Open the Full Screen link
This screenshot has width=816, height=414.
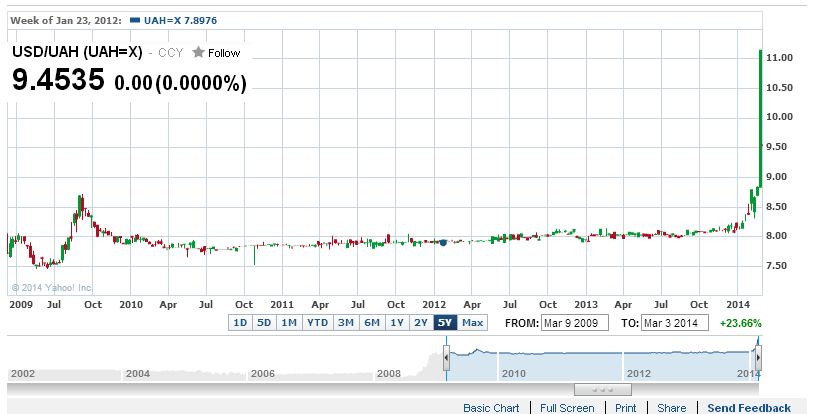(x=567, y=408)
